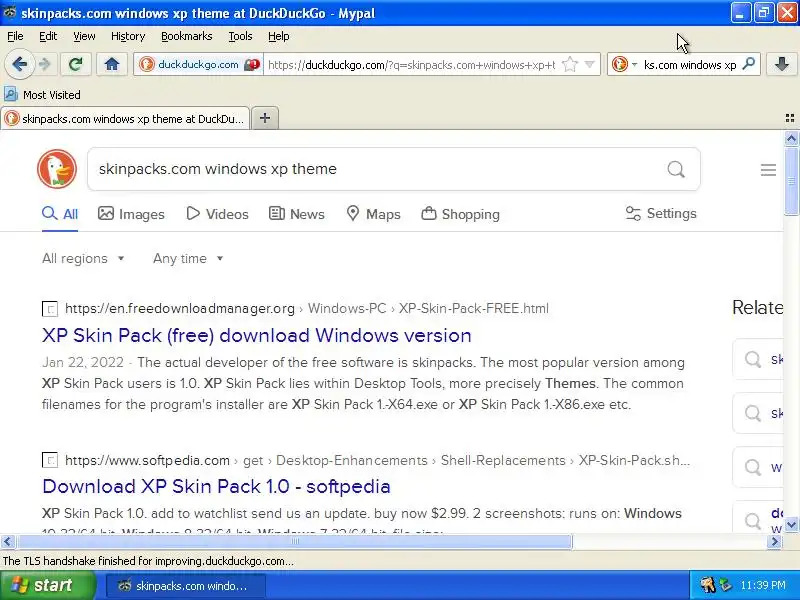
Task: Click the status bar TLS handshake message
Action: (148, 561)
